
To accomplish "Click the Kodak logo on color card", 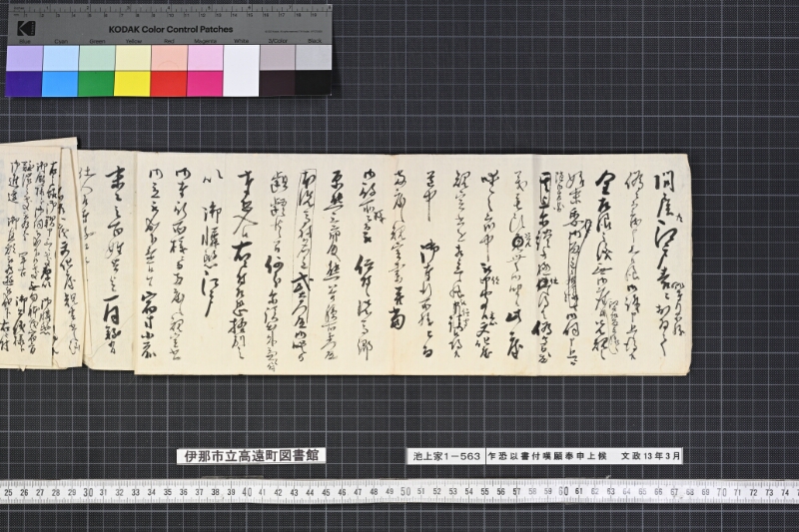I will (x=25, y=28).
